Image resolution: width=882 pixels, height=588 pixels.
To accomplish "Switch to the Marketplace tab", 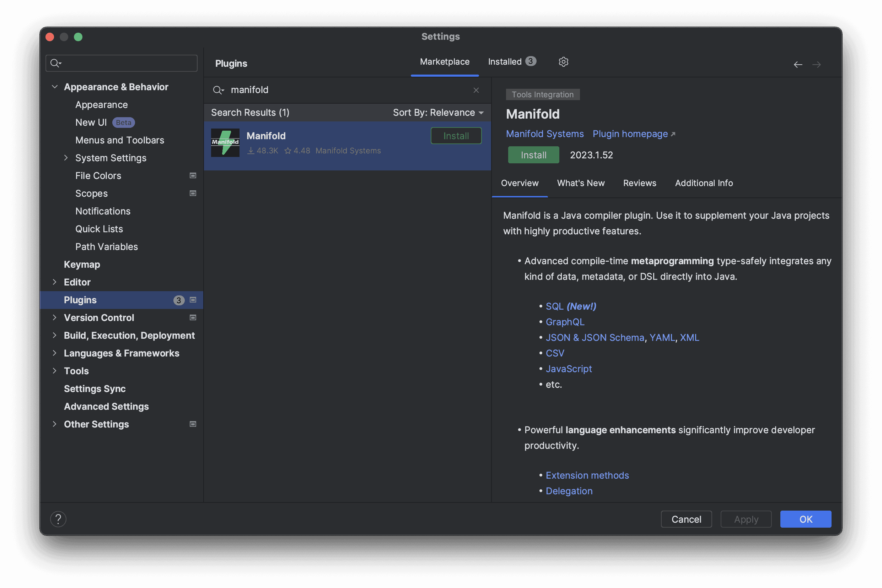I will coord(445,61).
